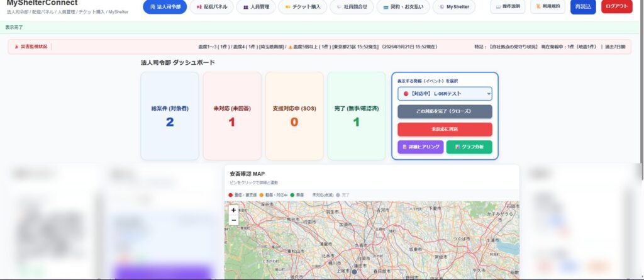644x280 pixels.
Task: Click the building icon in 法人司令部 tab
Action: pos(152,7)
